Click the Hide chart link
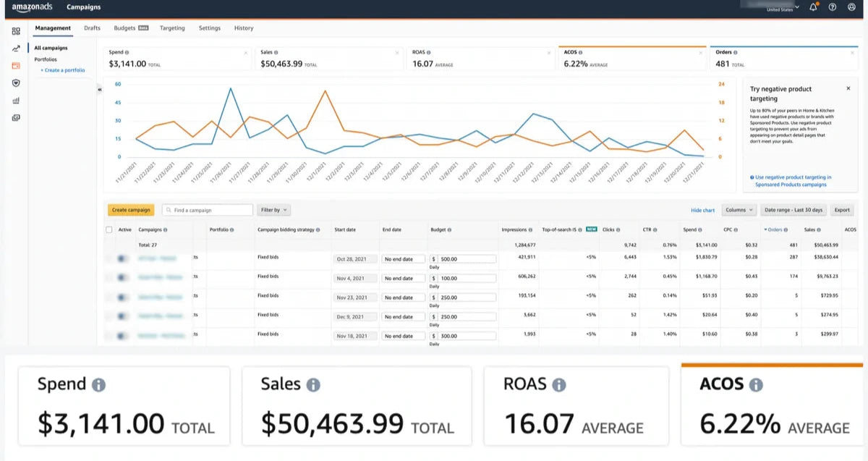This screenshot has height=461, width=868. pyautogui.click(x=702, y=210)
